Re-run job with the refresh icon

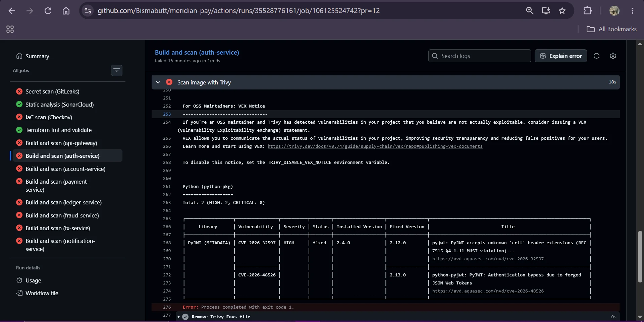[596, 56]
